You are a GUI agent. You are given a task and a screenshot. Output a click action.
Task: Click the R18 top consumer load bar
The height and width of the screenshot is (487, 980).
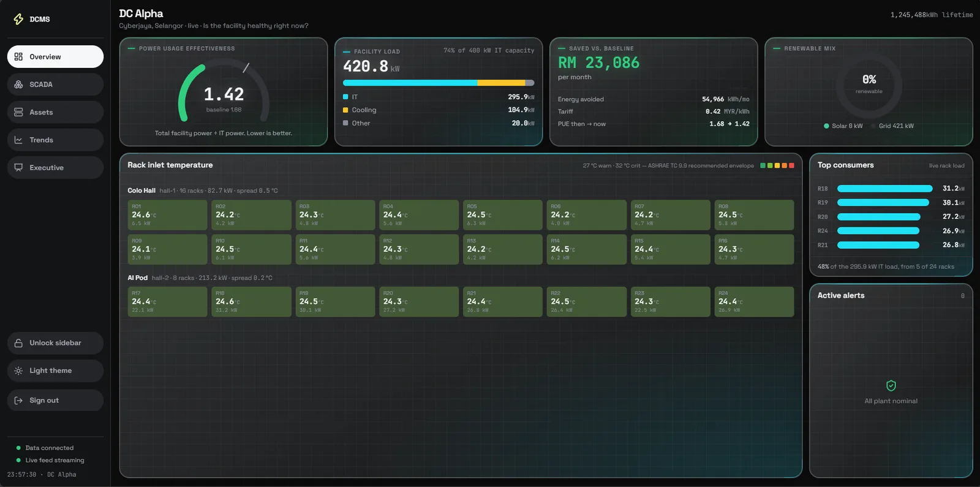885,189
